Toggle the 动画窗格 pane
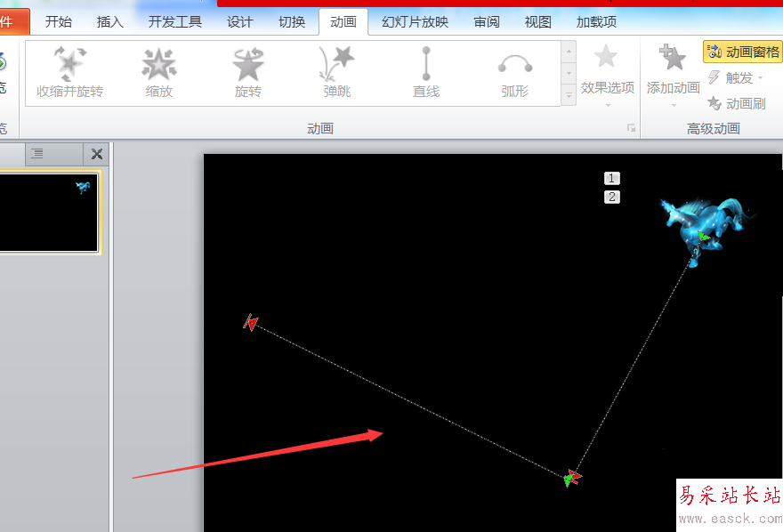The image size is (783, 532). click(x=743, y=52)
